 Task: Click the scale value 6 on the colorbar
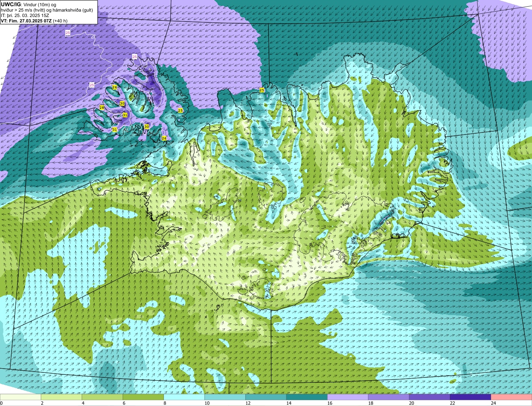click(x=123, y=403)
